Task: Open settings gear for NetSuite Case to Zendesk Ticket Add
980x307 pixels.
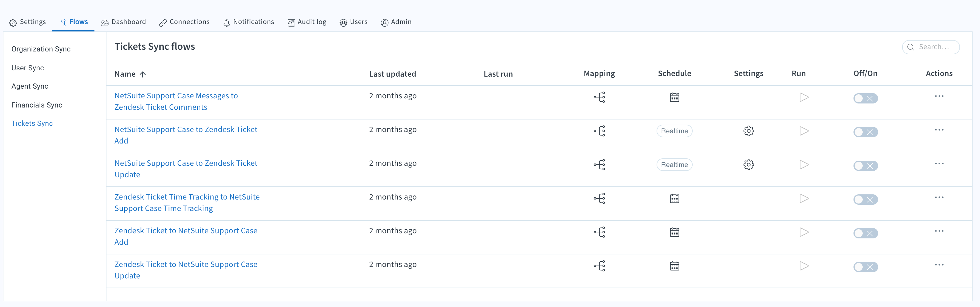Action: click(x=748, y=131)
